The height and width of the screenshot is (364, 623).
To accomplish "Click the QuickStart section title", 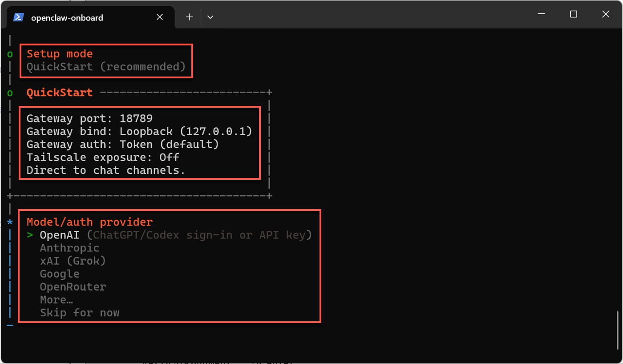I will pyautogui.click(x=60, y=93).
